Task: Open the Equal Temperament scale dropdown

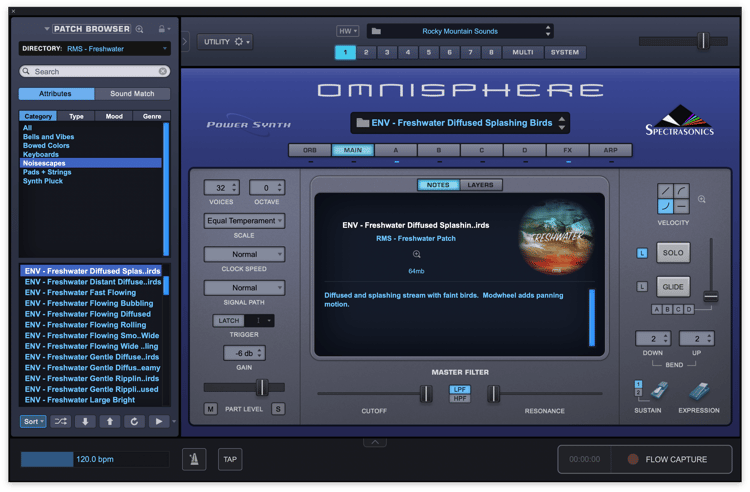Action: click(x=244, y=221)
